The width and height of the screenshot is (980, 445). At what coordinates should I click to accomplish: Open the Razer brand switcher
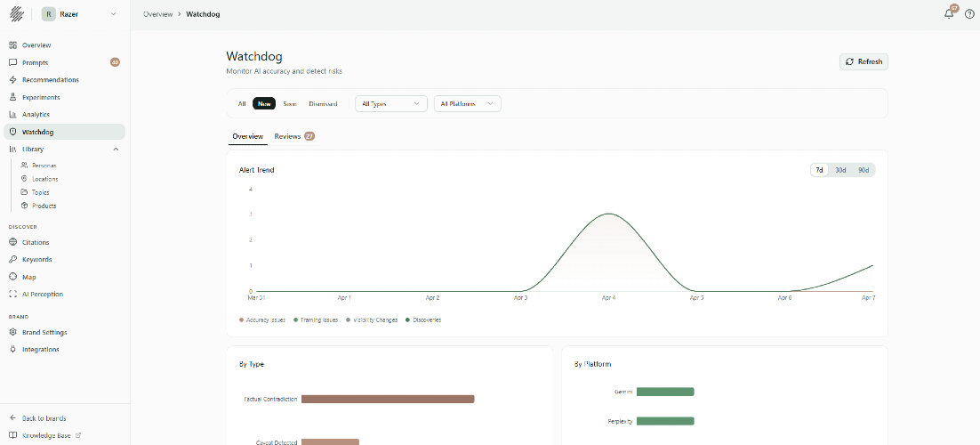[80, 14]
